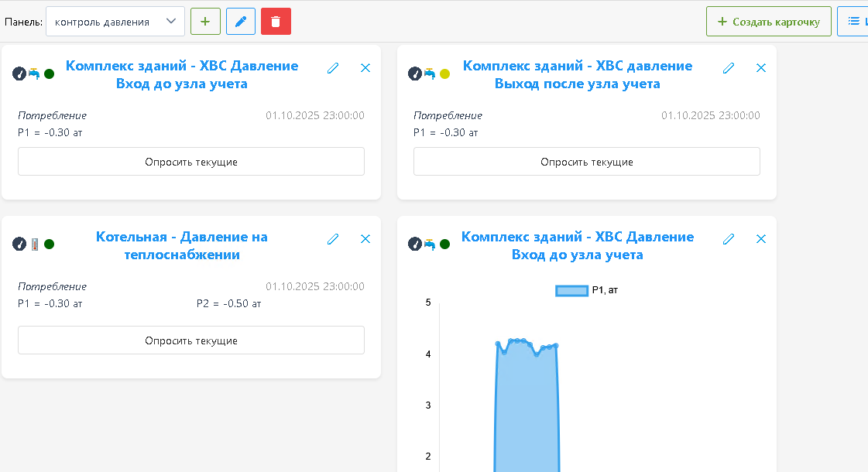
Task: Open 'Котельная - Давление на теплоснабжении' title link
Action: [182, 245]
